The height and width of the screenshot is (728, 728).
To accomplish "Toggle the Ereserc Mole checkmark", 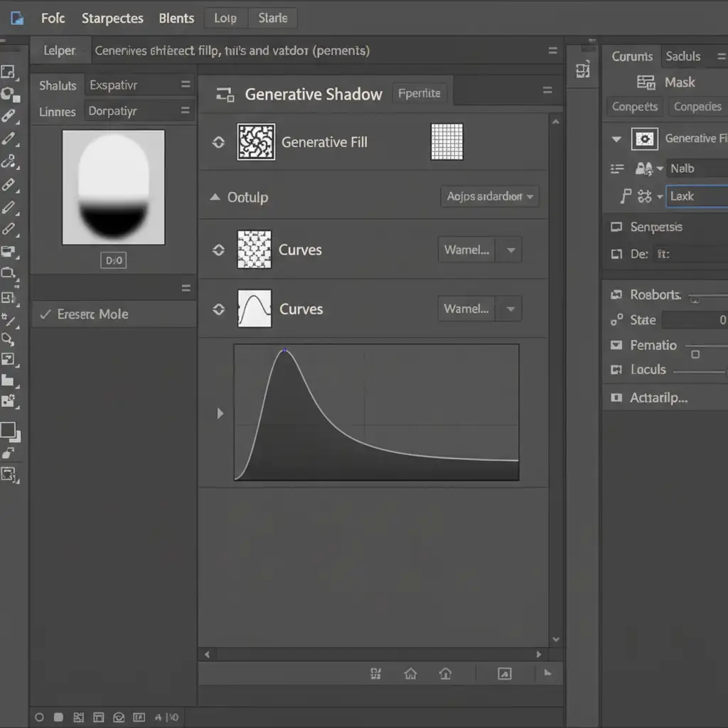I will coord(45,314).
